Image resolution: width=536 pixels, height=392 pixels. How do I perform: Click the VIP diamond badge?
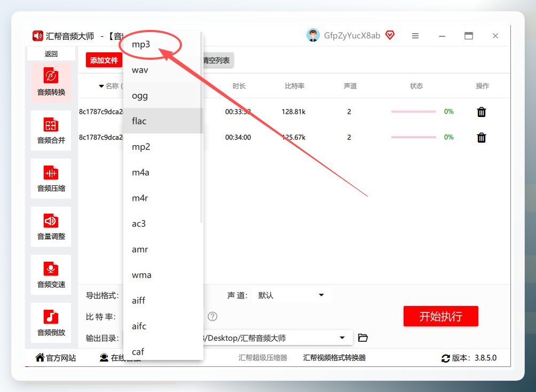tap(390, 35)
